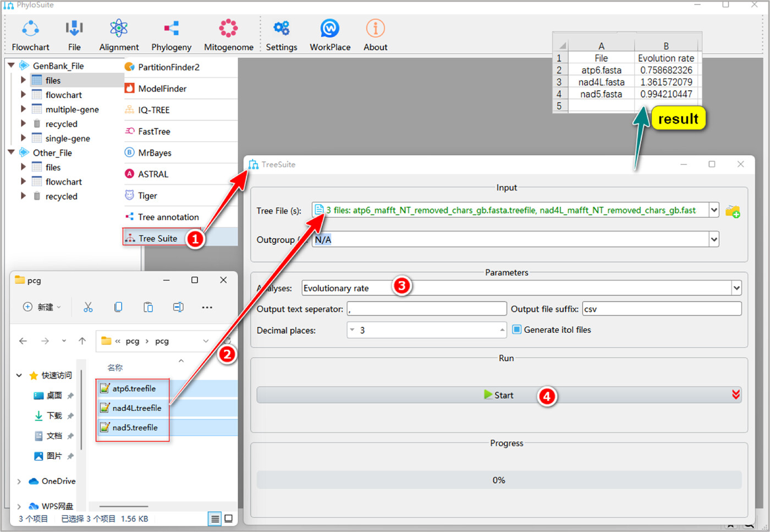Collapse the Other_File tree node
Screen dimensions: 770x532
pyautogui.click(x=11, y=152)
